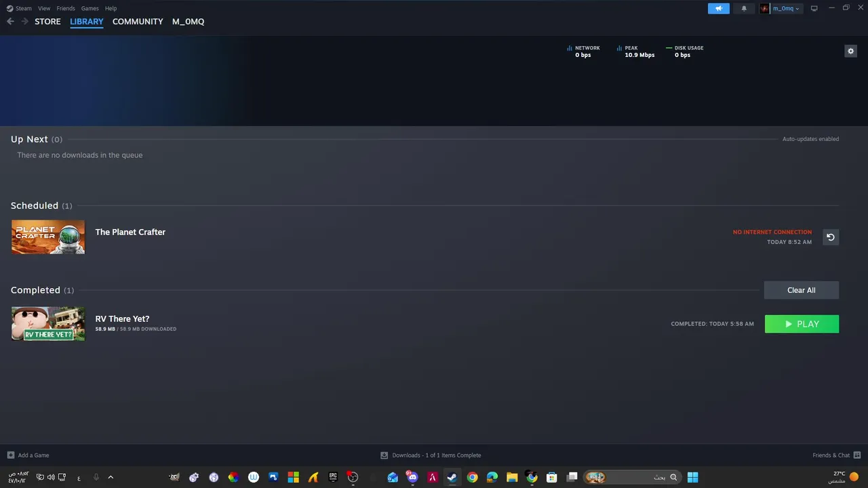Switch to the LIBRARY tab
Screen dimensions: 868x488
(87, 22)
